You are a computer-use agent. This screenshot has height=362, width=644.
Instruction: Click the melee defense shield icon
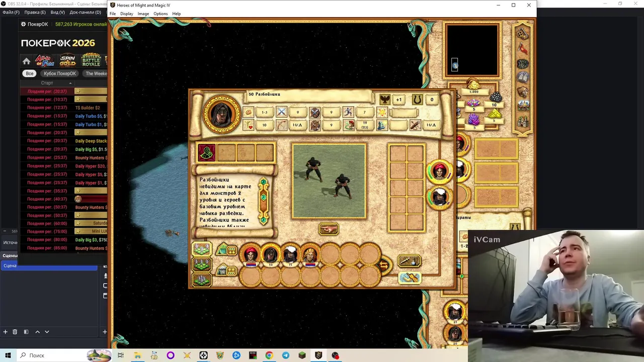click(x=314, y=112)
